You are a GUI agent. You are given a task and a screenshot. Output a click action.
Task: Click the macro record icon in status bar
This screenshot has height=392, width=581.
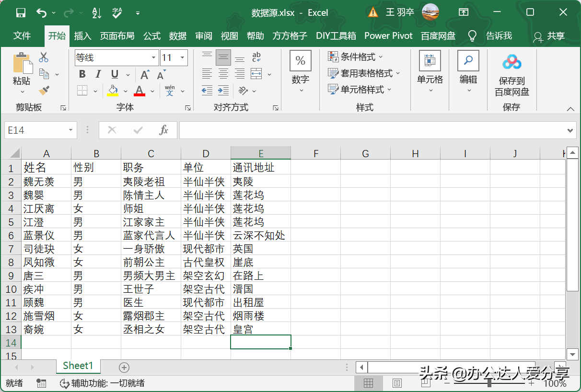(42, 383)
